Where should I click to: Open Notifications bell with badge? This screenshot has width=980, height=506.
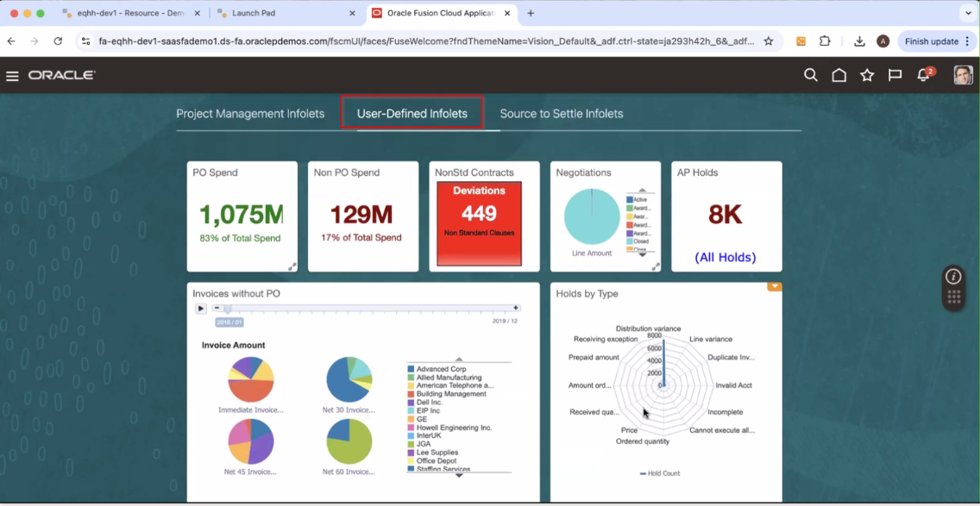(x=924, y=75)
